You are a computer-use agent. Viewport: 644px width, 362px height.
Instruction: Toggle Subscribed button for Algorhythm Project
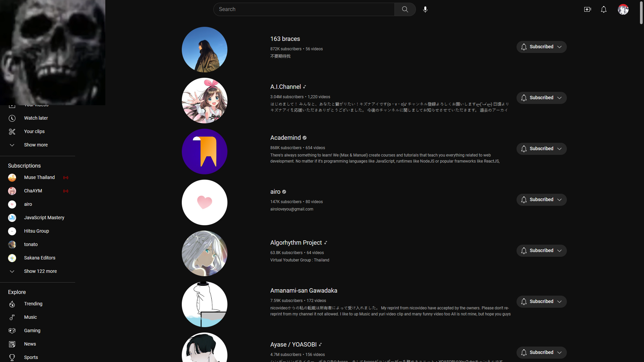coord(541,251)
